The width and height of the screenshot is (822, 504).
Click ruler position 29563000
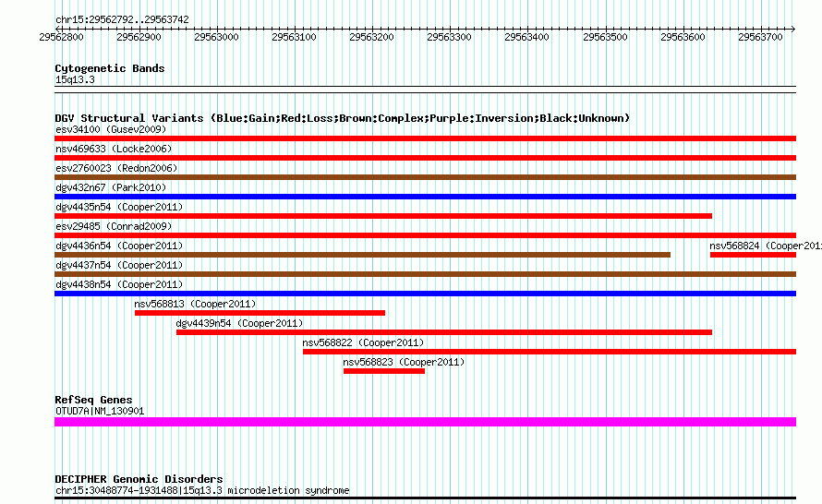216,37
